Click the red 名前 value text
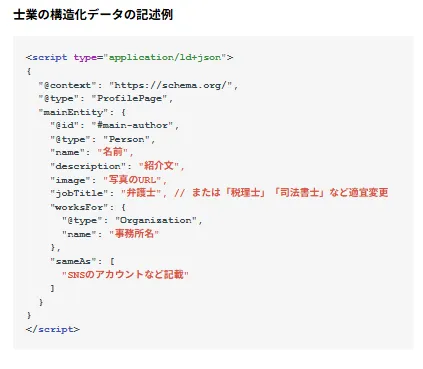Image resolution: width=423 pixels, height=369 pixels. tap(113, 152)
